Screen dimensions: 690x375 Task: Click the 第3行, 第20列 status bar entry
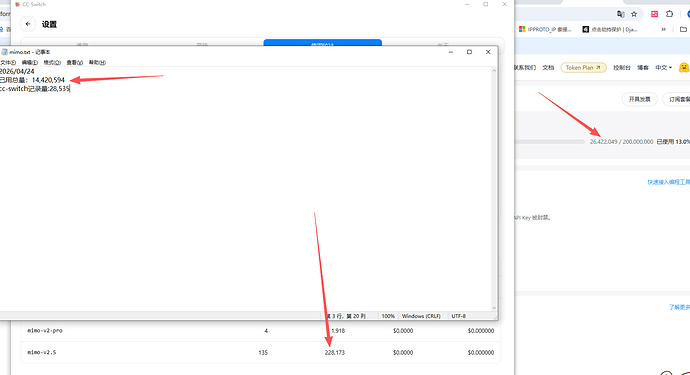pyautogui.click(x=347, y=316)
